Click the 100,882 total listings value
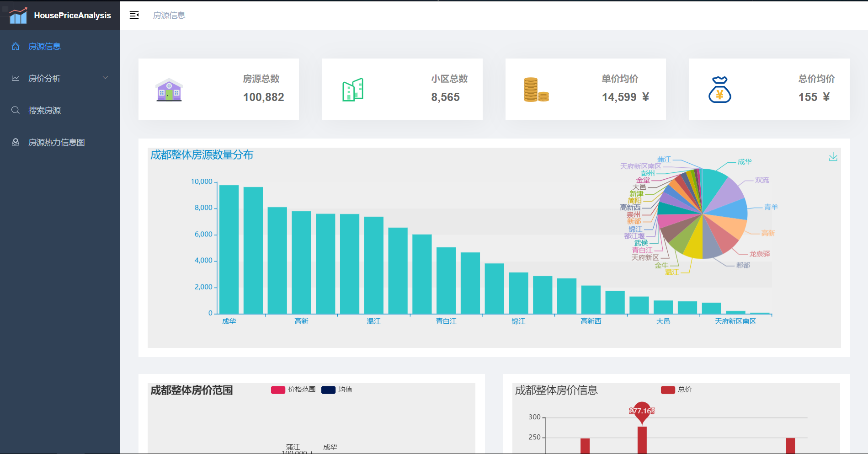Screen dimensions: 868x454 point(263,97)
